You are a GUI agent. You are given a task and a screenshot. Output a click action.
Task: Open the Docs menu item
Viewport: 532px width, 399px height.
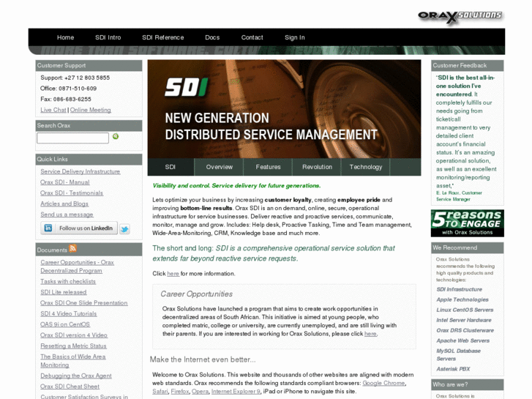click(212, 37)
